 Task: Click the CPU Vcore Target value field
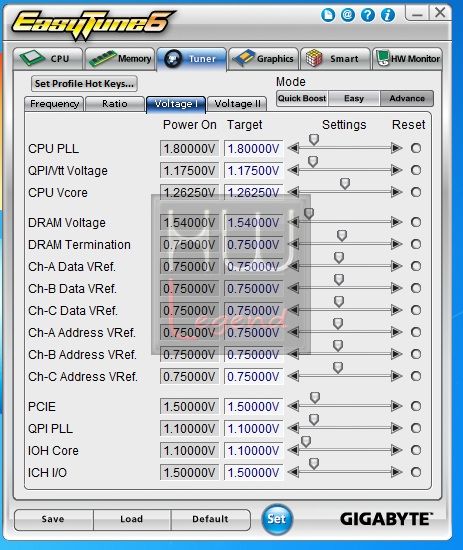(x=254, y=192)
